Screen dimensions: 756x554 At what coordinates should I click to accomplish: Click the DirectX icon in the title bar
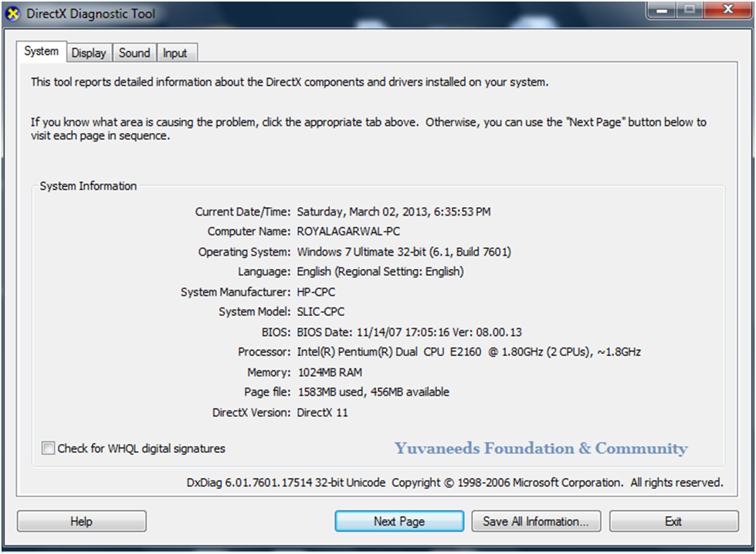[12, 13]
